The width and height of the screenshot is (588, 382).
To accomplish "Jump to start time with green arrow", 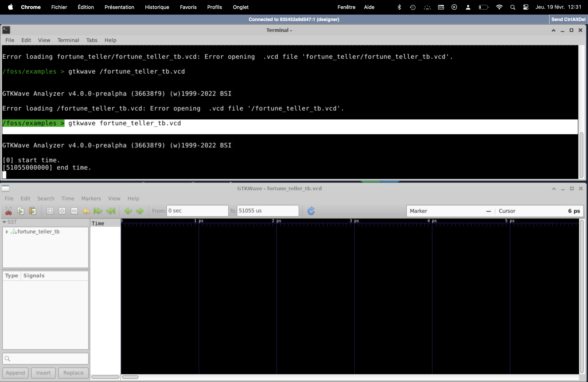I will [x=98, y=211].
